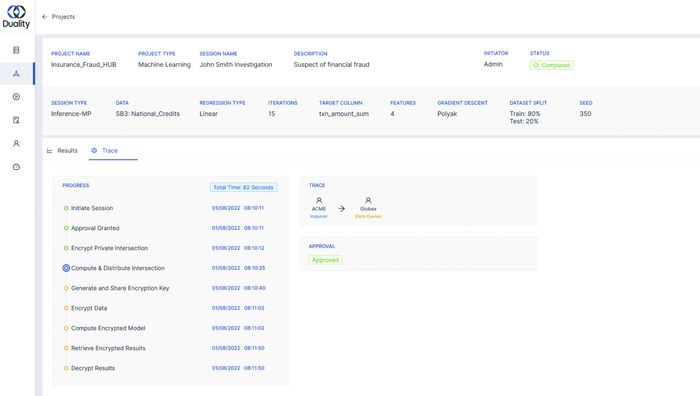The image size is (700, 396).
Task: Click the SB3: National_Credits data value
Action: click(x=148, y=114)
